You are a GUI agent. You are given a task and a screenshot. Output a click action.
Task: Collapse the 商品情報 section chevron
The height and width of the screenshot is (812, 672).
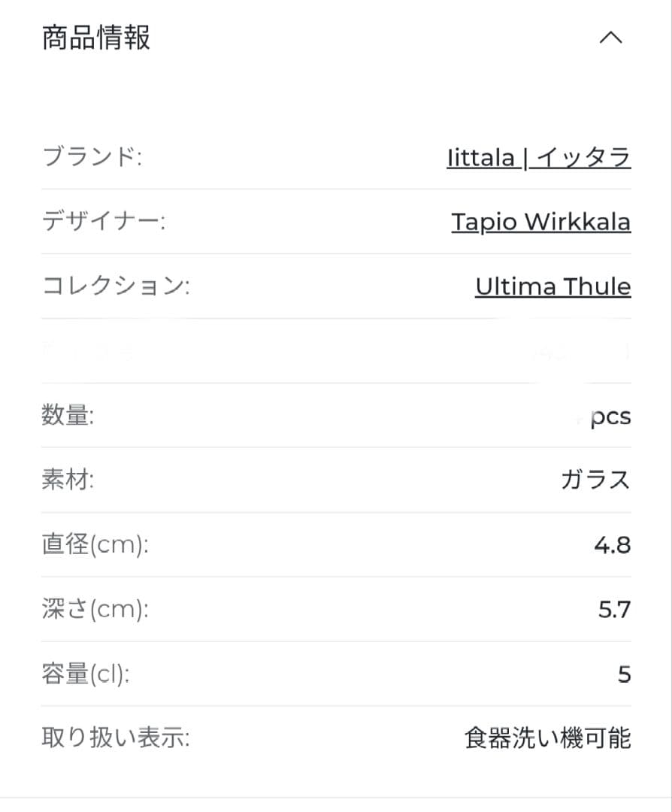(610, 38)
